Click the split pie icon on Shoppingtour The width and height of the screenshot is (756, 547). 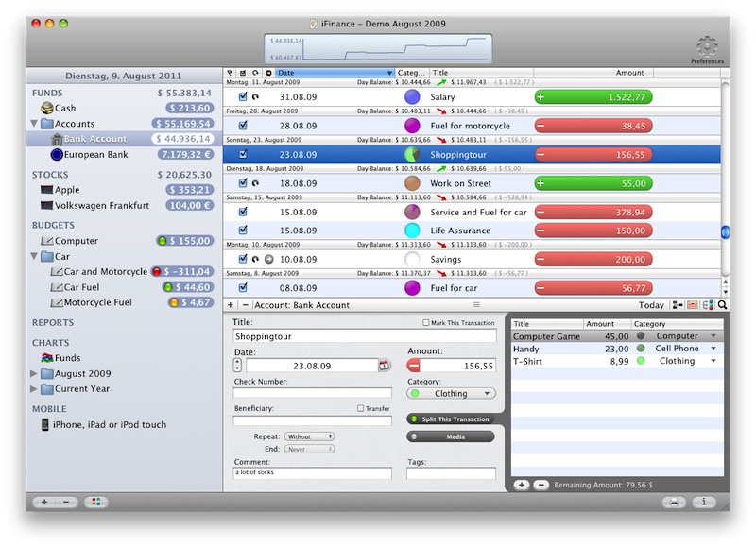pyautogui.click(x=412, y=155)
